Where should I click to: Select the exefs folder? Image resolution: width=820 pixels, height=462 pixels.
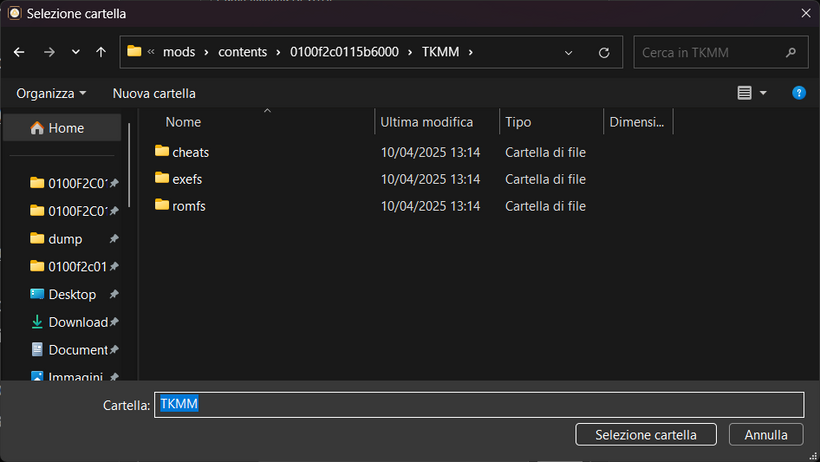click(x=187, y=179)
